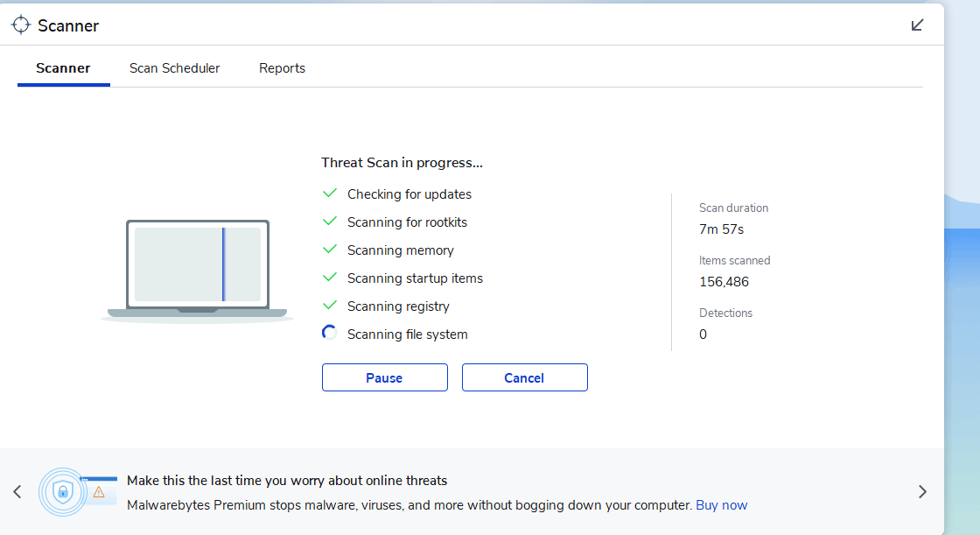Collapse the scanner panel with the arrow icon
This screenshot has height=535, width=980.
(917, 25)
